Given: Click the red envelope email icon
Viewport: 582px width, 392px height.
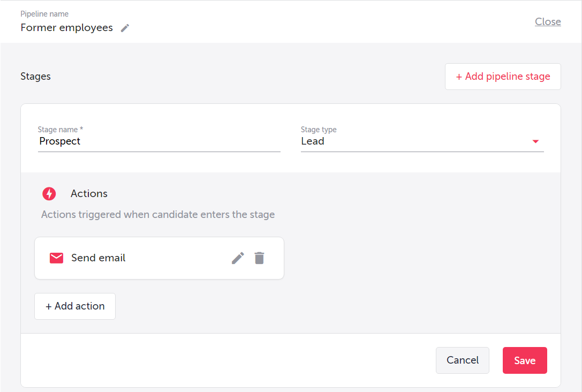Looking at the screenshot, I should coord(56,258).
